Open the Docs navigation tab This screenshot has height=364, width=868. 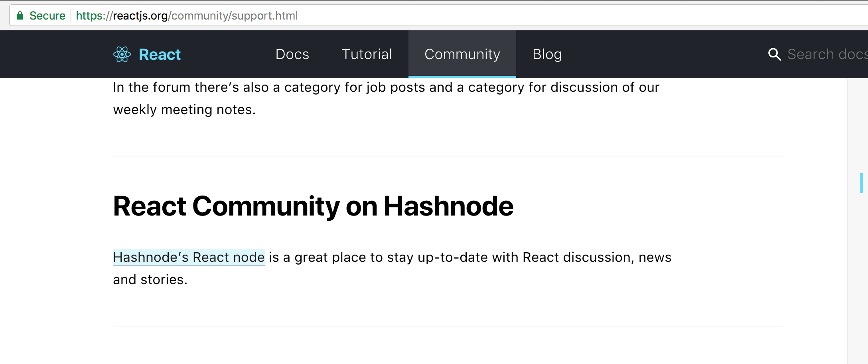pyautogui.click(x=292, y=54)
